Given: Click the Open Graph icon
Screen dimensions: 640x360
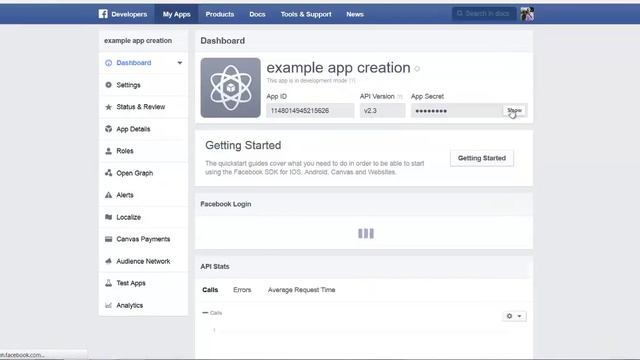Looking at the screenshot, I should [108, 173].
